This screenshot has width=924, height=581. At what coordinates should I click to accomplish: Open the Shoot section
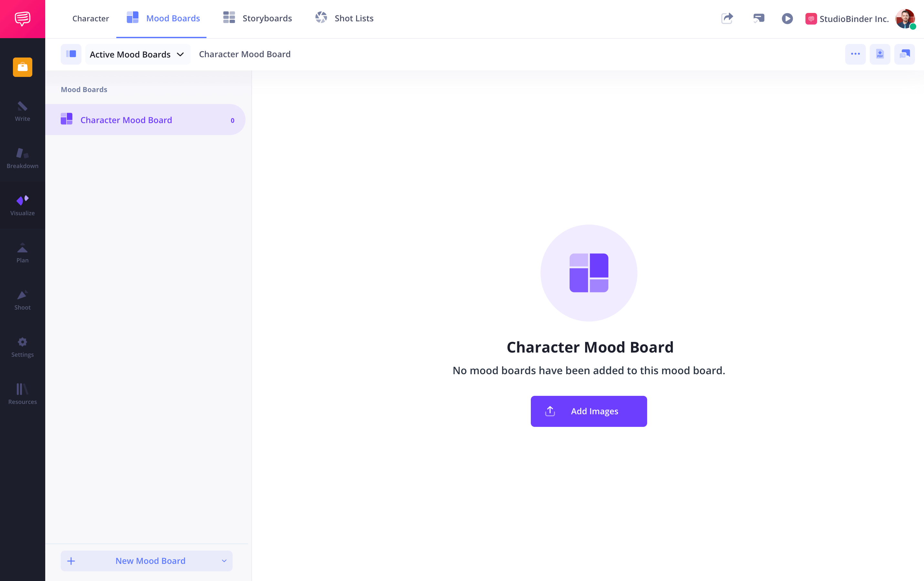(x=22, y=299)
